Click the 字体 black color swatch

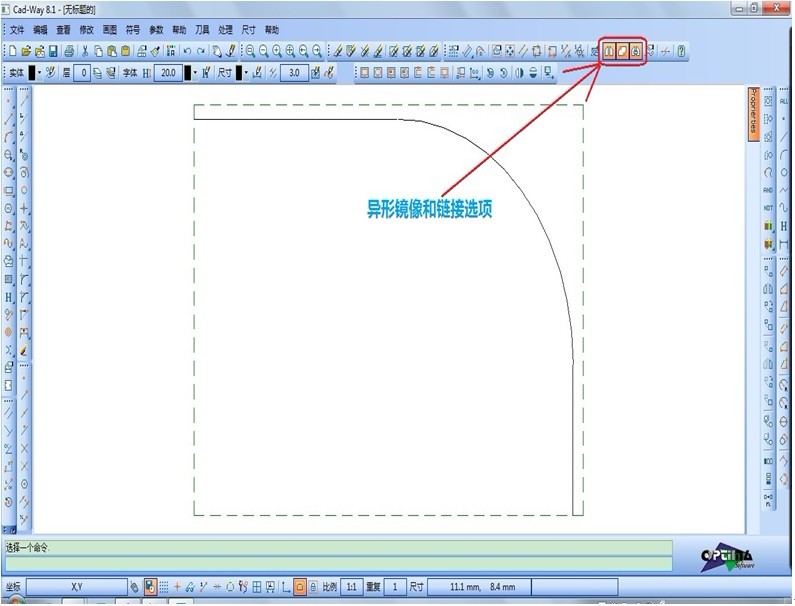(x=188, y=73)
